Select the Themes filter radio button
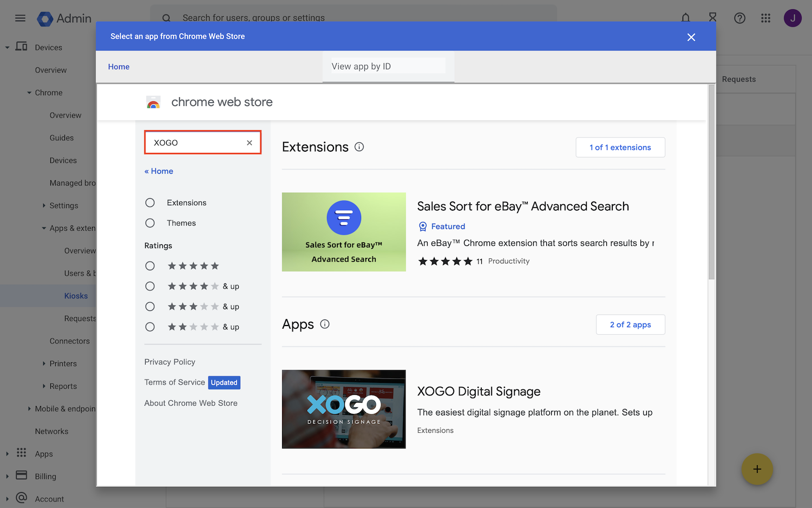The width and height of the screenshot is (812, 508). pyautogui.click(x=150, y=223)
